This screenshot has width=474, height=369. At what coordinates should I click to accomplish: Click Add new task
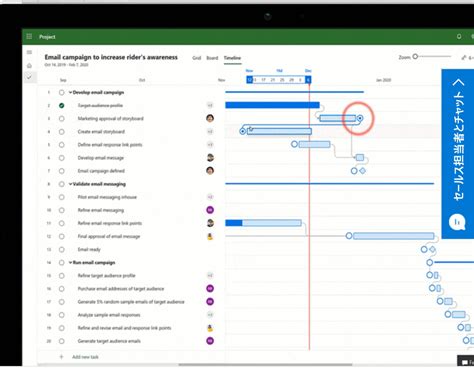pyautogui.click(x=85, y=357)
